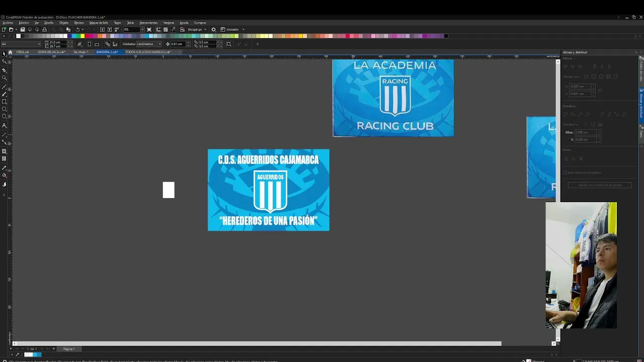
Task: Select the Color Eyedropper tool
Action: tap(4, 168)
